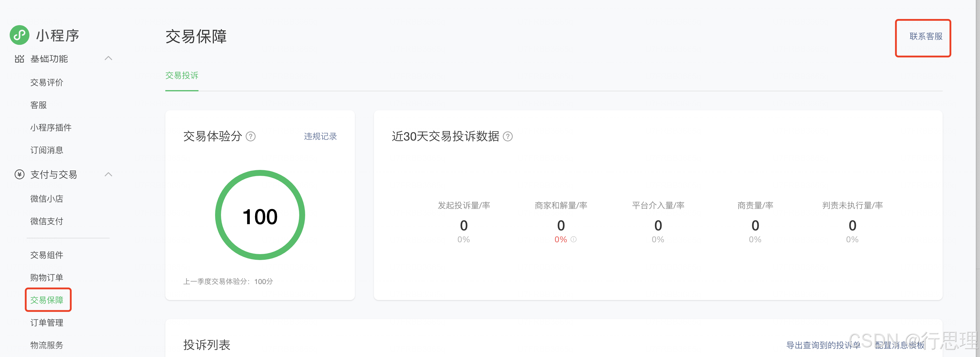The height and width of the screenshot is (357, 980).
Task: Click the 基础功能 grid icon
Action: click(x=19, y=59)
